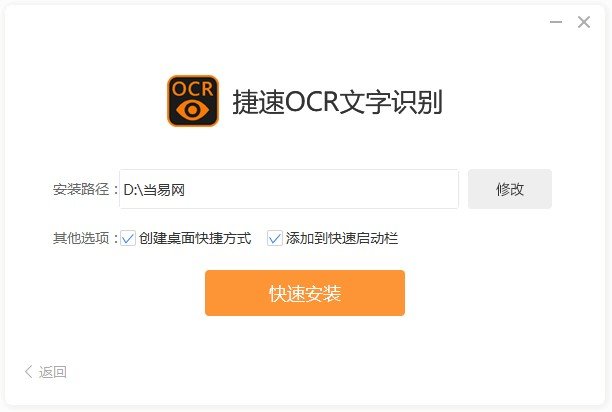Click the OCR letters in the logo
Viewport: 612px width, 412px height.
(x=192, y=89)
